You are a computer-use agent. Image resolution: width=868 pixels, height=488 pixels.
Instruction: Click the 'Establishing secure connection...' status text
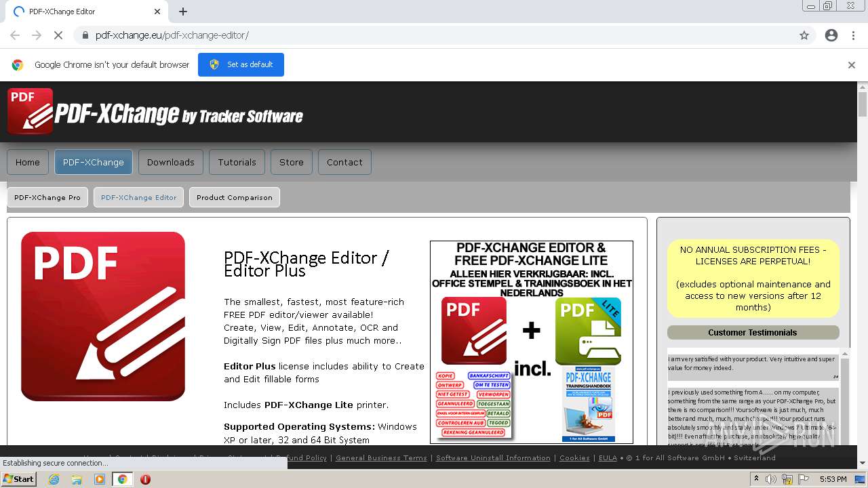(55, 463)
